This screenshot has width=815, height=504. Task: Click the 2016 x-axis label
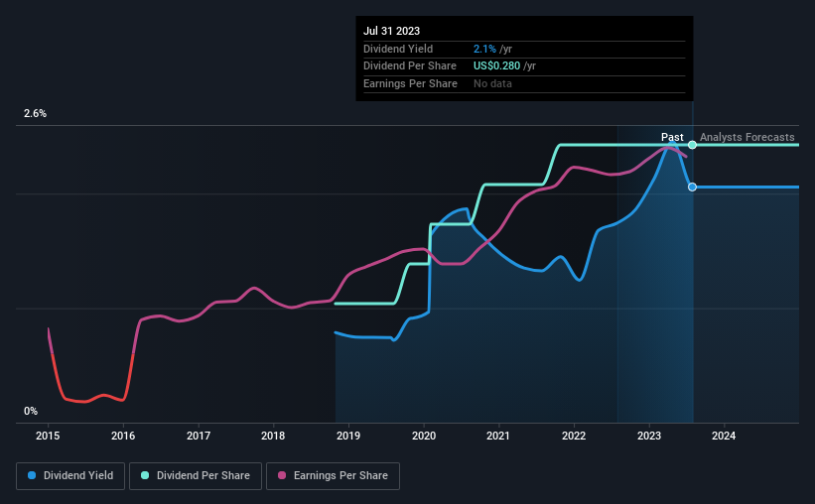123,436
